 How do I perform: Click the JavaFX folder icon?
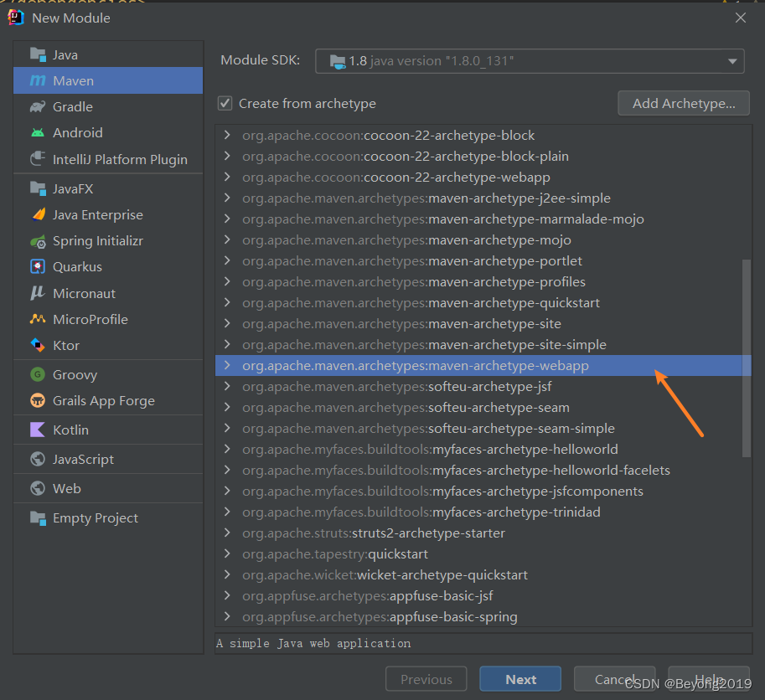(x=38, y=188)
